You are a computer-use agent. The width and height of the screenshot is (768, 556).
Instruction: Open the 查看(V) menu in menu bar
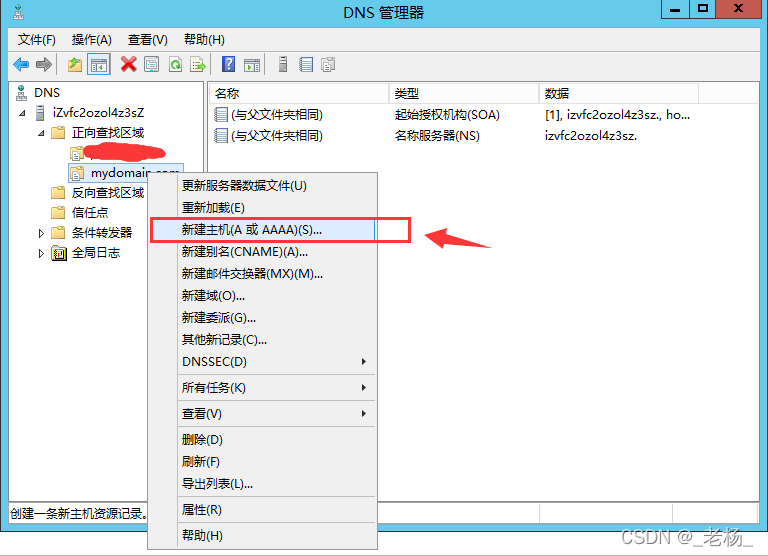click(148, 40)
